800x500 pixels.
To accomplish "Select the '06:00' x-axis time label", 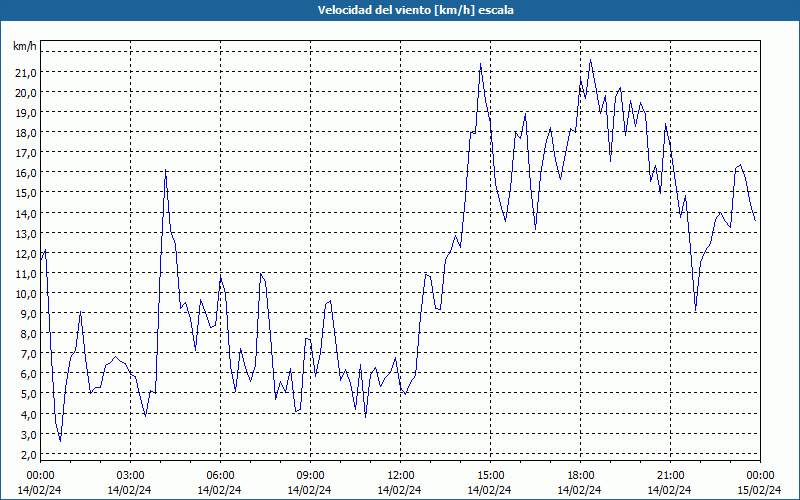I will pyautogui.click(x=220, y=475).
